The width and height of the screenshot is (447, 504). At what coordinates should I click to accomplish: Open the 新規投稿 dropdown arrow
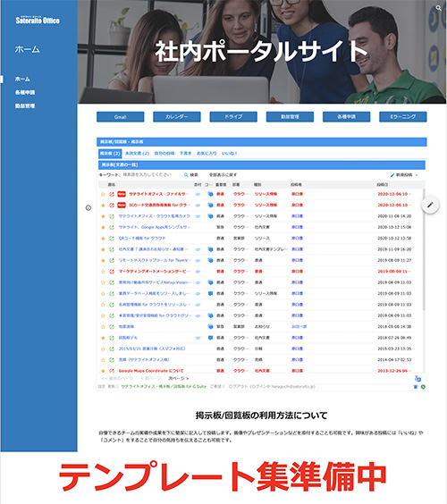(x=417, y=175)
